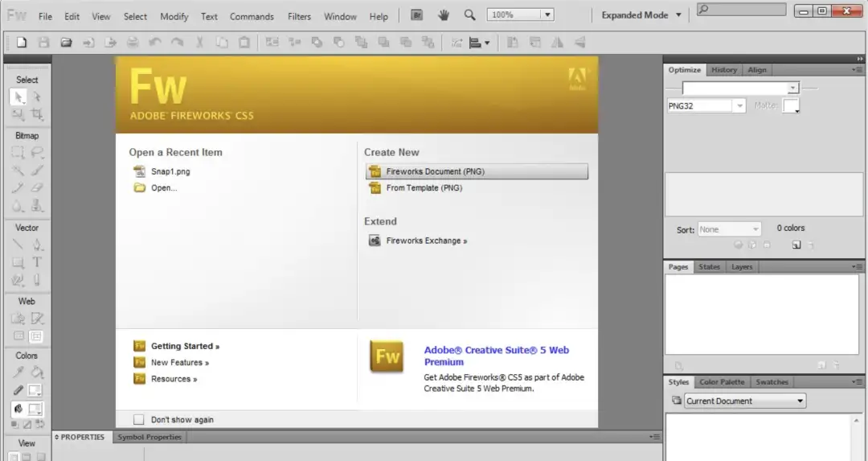Open the Optimize panel options menu

pos(857,70)
